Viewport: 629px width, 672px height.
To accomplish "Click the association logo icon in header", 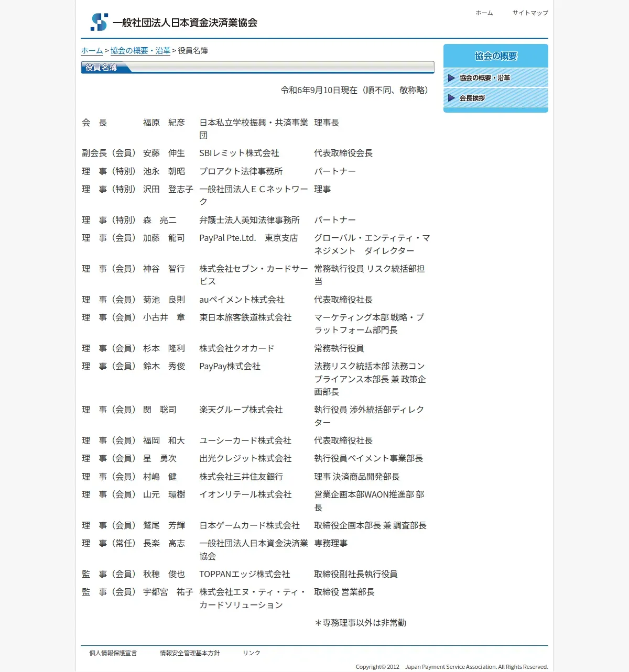I will [x=99, y=22].
